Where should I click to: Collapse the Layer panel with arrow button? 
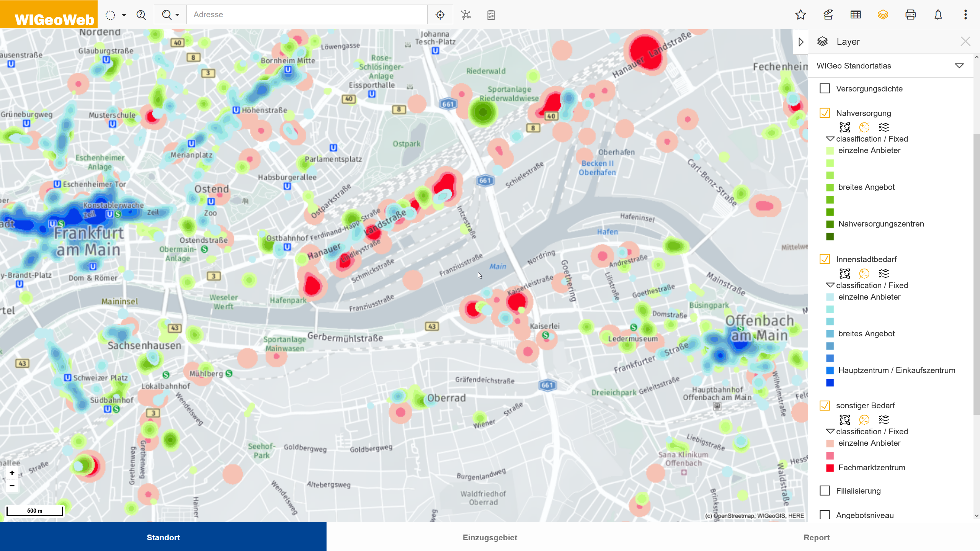click(800, 42)
